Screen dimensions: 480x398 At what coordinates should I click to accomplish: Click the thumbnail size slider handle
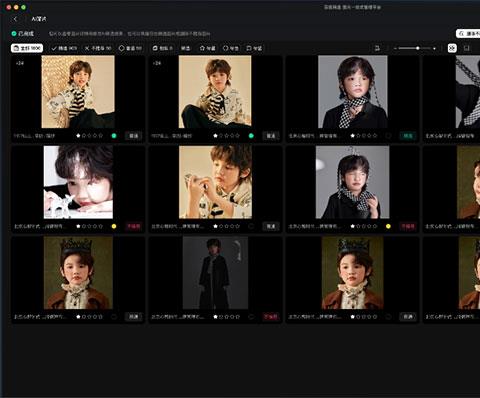417,48
